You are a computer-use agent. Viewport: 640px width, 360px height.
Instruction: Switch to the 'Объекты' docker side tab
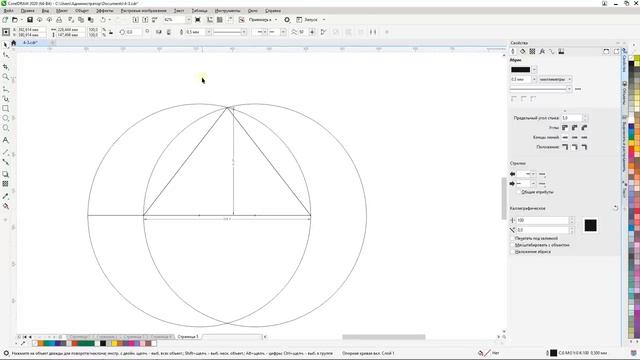click(624, 93)
